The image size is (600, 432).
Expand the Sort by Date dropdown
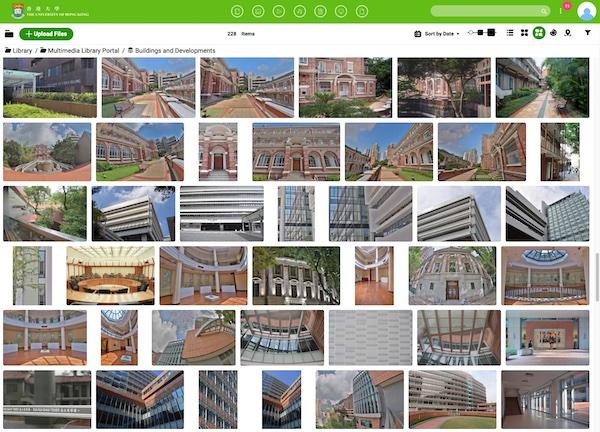pos(442,34)
